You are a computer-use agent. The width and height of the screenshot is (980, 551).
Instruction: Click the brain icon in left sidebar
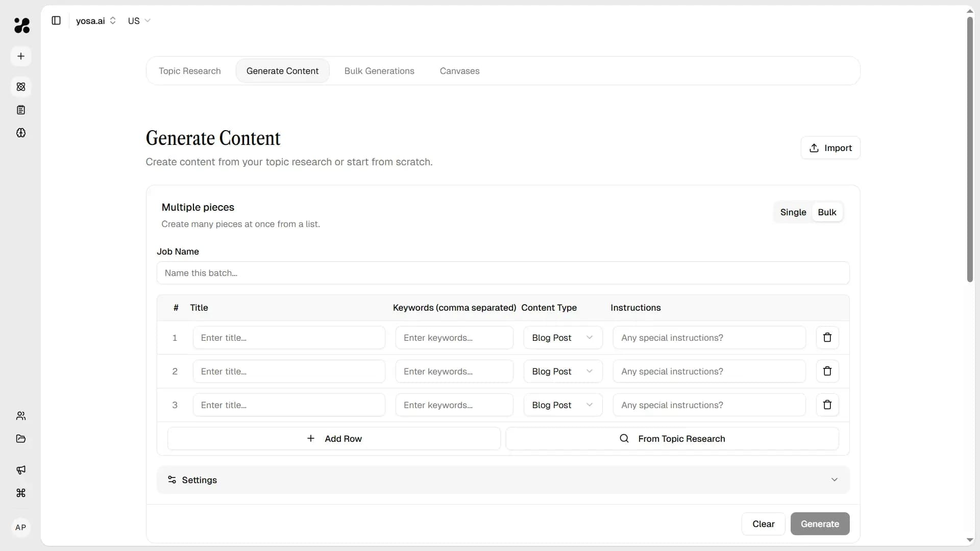pos(20,133)
